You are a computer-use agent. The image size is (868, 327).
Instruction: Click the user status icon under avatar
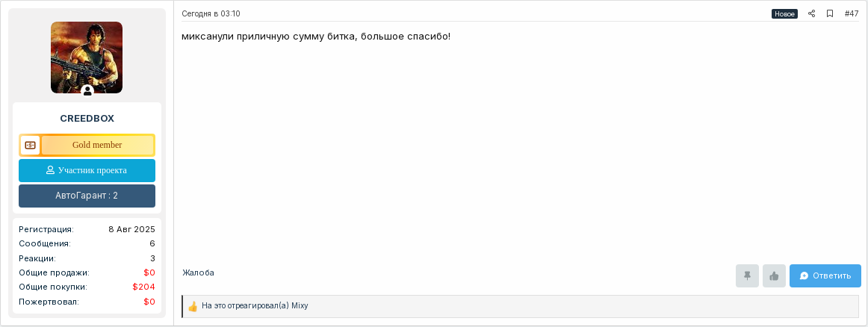pyautogui.click(x=87, y=91)
